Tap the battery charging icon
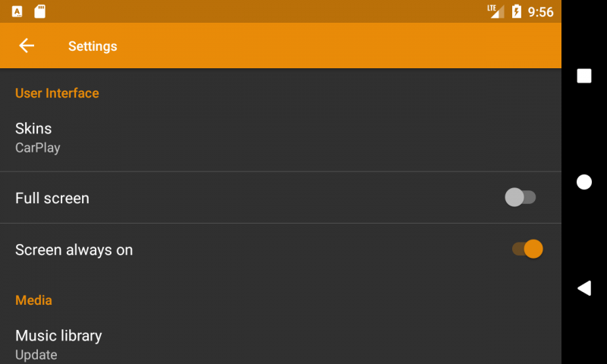Image resolution: width=607 pixels, height=364 pixels. click(x=517, y=11)
